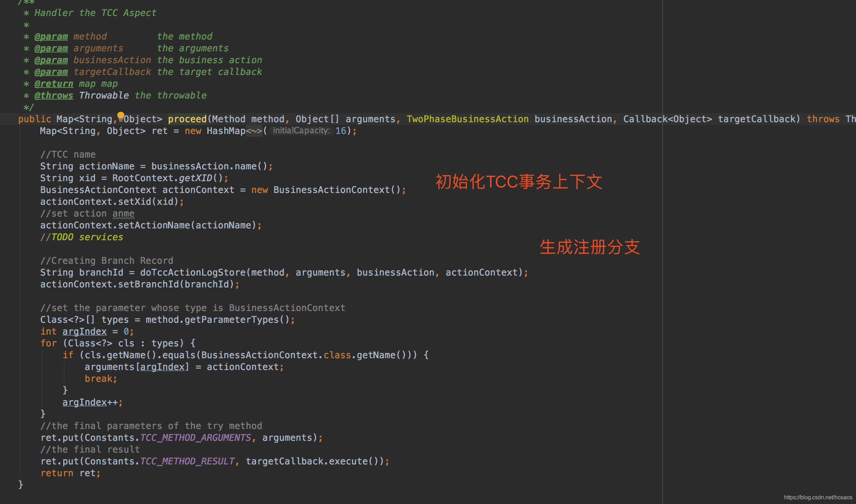Viewport: 856px width, 504px height.
Task: Click the 'String branchId' variable declaration
Action: coord(82,272)
